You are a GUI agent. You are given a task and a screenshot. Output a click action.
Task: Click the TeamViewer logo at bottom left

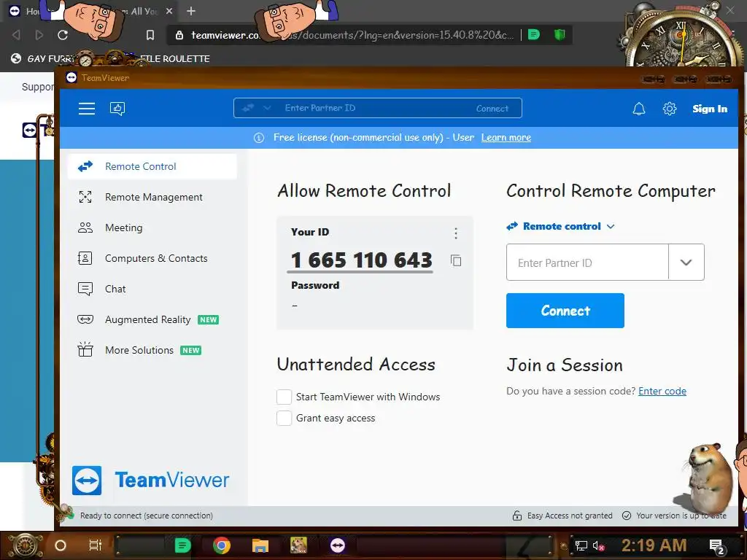tap(150, 480)
